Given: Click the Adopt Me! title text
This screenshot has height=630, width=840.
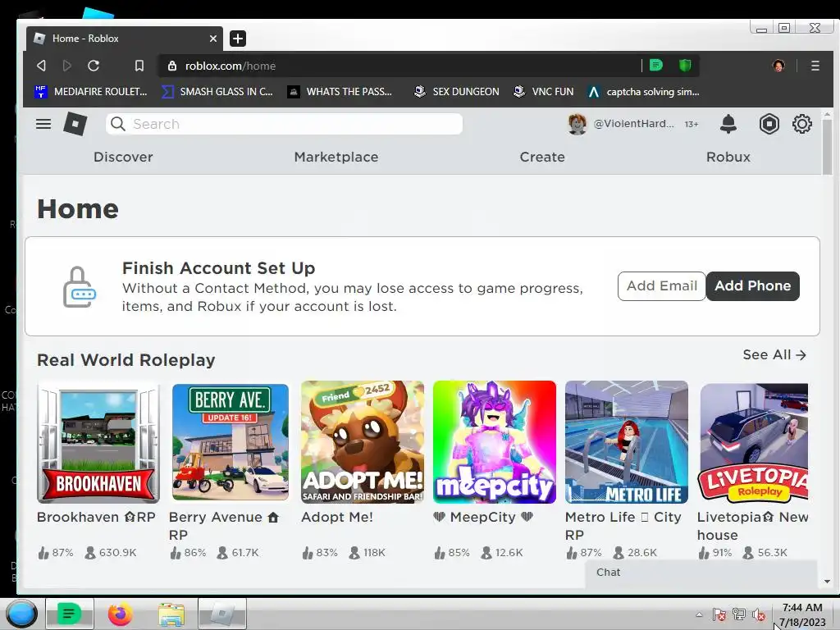Looking at the screenshot, I should point(337,517).
